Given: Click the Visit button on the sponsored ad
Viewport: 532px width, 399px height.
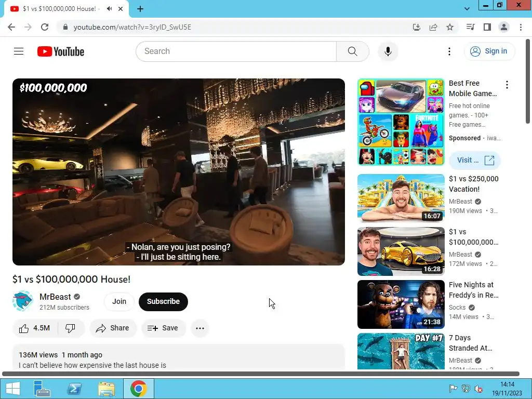Looking at the screenshot, I should (475, 160).
